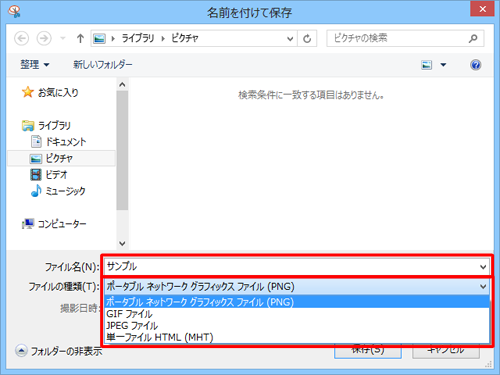Open recent locations dropdown arrow
The height and width of the screenshot is (375, 500).
(63, 38)
